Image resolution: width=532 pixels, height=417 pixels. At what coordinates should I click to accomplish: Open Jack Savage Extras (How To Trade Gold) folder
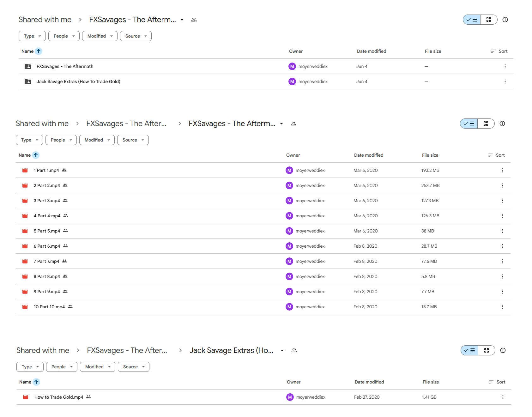pyautogui.click(x=266, y=82)
